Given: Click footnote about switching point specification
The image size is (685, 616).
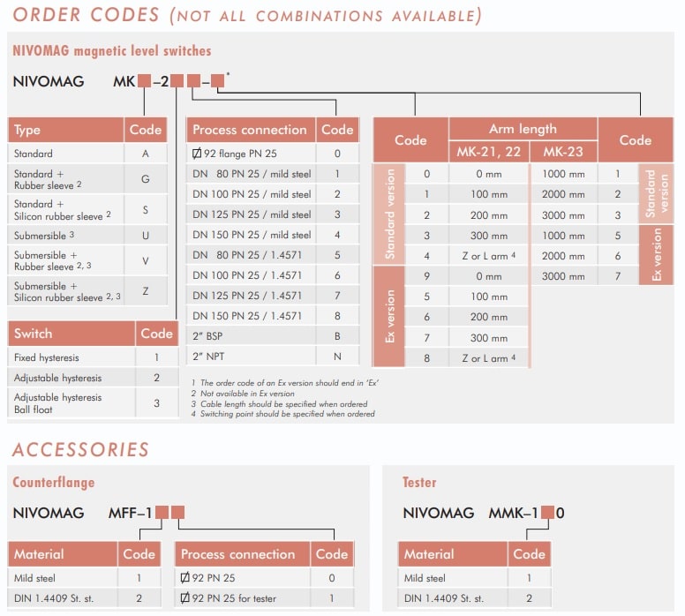Looking at the screenshot, I should point(283,414).
